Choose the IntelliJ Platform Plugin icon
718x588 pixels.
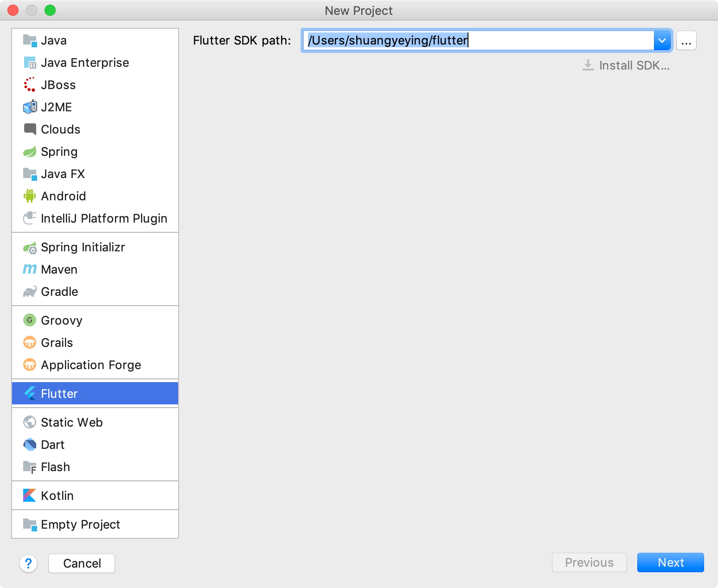(30, 218)
